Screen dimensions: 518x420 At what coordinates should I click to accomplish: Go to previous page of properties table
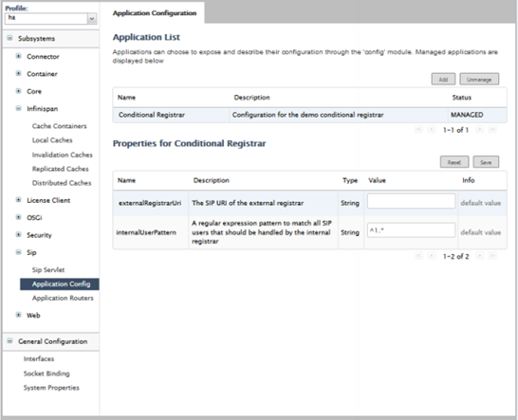431,256
